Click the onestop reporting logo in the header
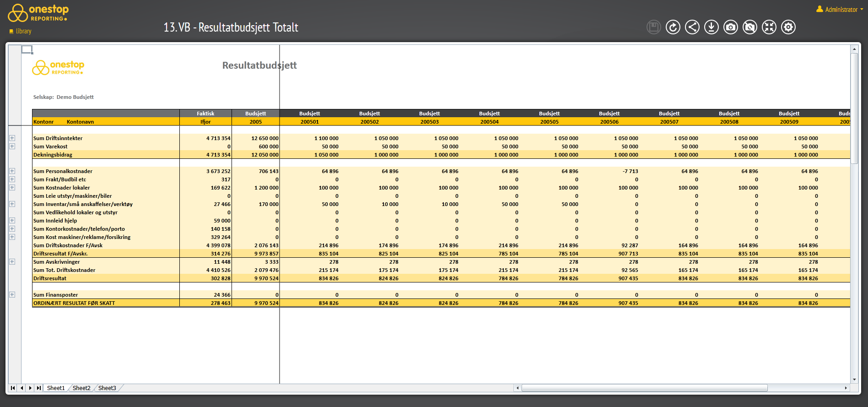 click(x=38, y=13)
